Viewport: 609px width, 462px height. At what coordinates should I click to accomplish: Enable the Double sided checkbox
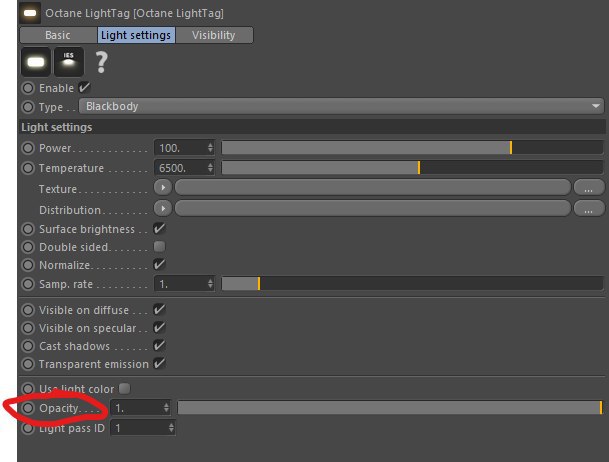point(159,247)
